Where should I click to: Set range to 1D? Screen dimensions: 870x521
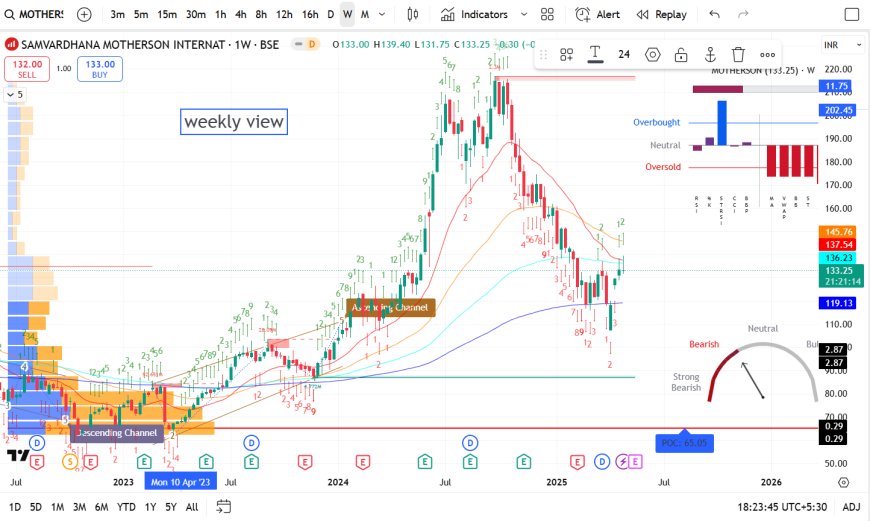point(15,507)
